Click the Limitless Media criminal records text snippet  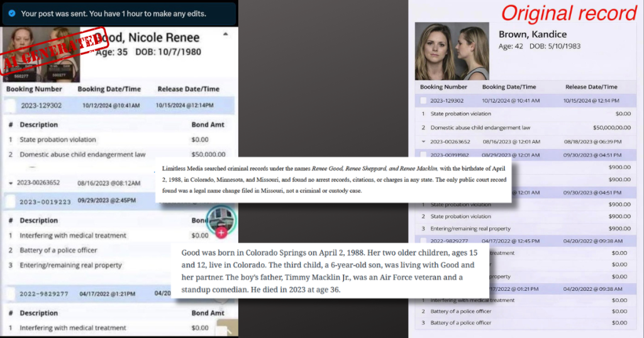(333, 180)
